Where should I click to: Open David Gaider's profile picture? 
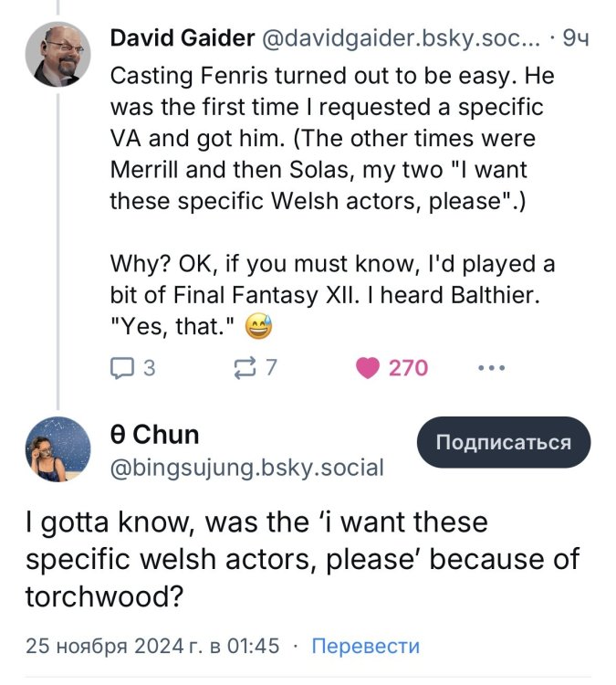[x=57, y=55]
